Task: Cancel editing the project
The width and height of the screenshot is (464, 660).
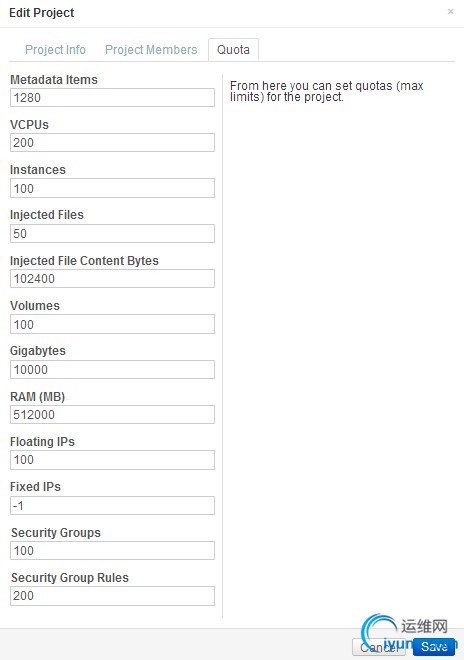Action: [x=379, y=647]
